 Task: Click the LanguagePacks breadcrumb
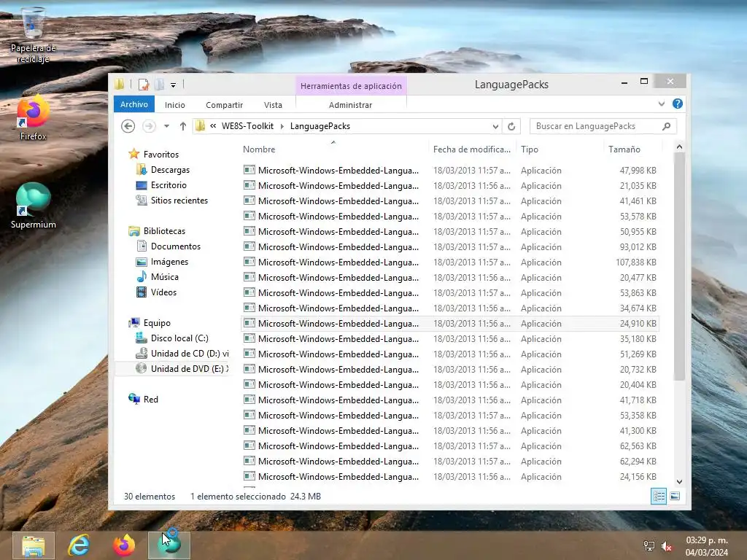[320, 126]
